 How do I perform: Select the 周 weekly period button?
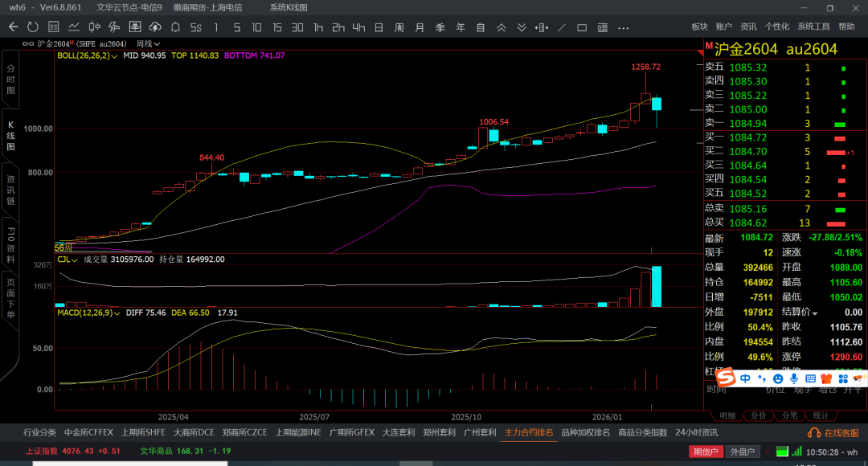(399, 27)
